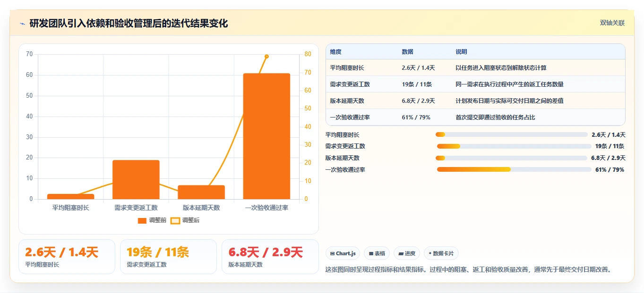Select the 进度 tag chip
644x293 pixels.
[x=407, y=253]
